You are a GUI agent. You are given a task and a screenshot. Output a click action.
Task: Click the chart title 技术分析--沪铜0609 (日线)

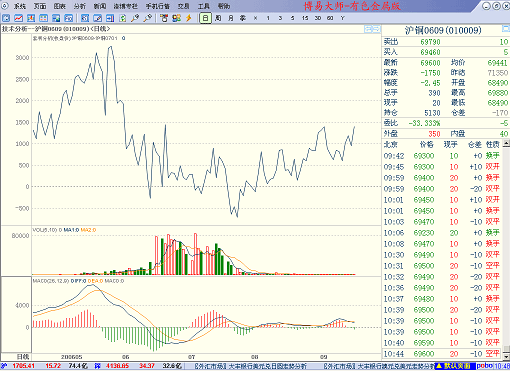(56, 29)
